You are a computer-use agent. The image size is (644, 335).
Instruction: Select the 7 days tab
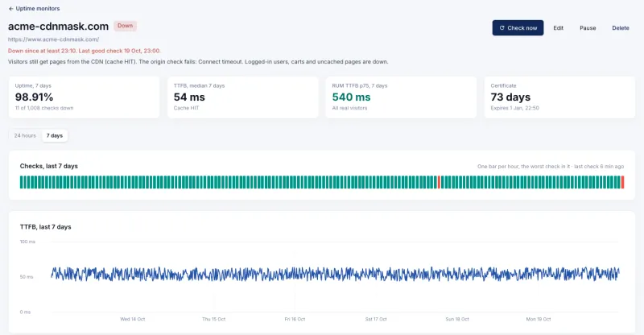click(55, 135)
